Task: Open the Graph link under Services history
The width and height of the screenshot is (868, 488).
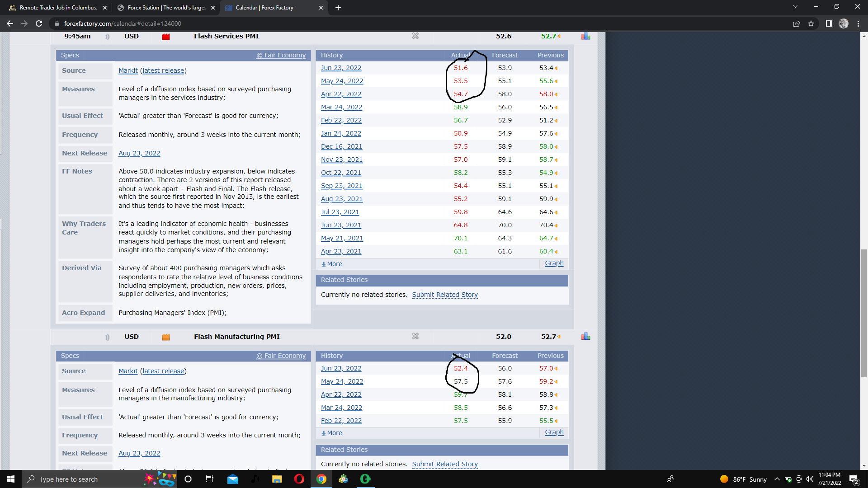Action: coord(554,263)
